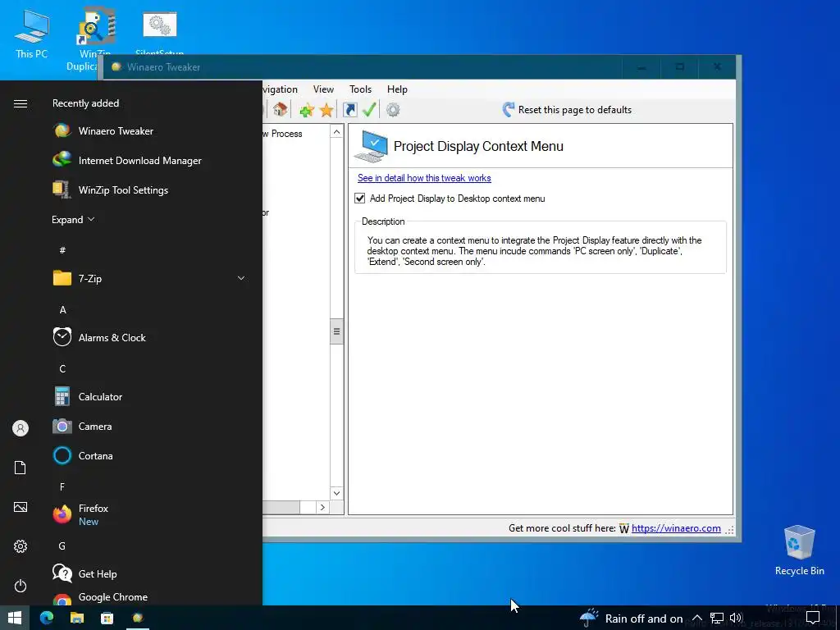The width and height of the screenshot is (840, 630).
Task: Select the SilentSetup desktop icon
Action: [160, 32]
